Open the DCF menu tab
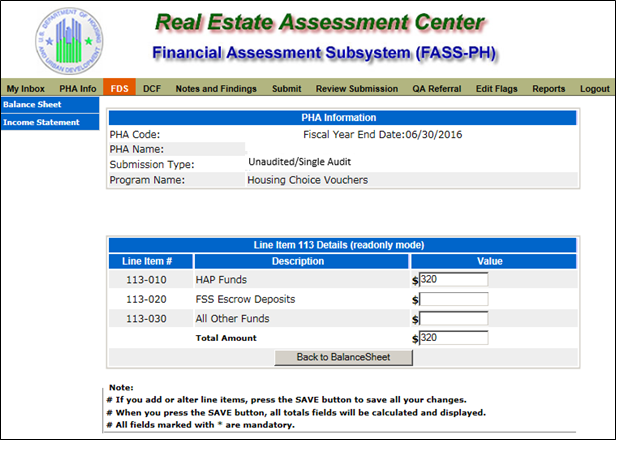Screen dimensions: 619x449 point(152,89)
